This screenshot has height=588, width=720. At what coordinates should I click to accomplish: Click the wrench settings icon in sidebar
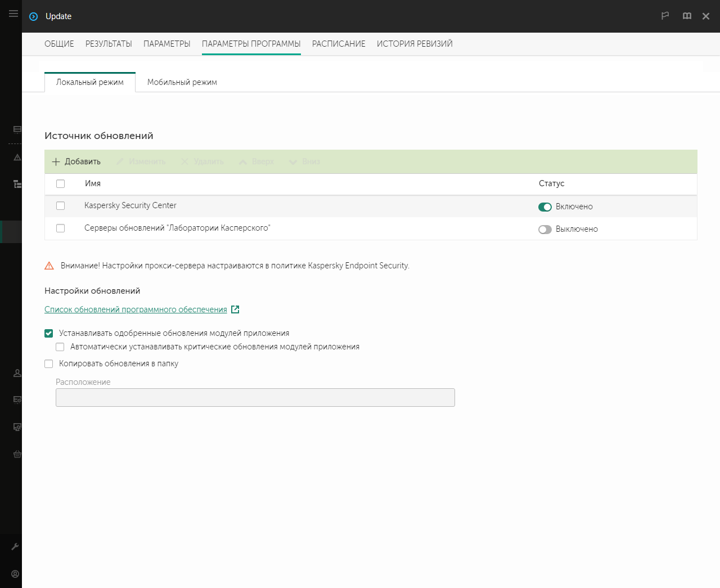15,546
